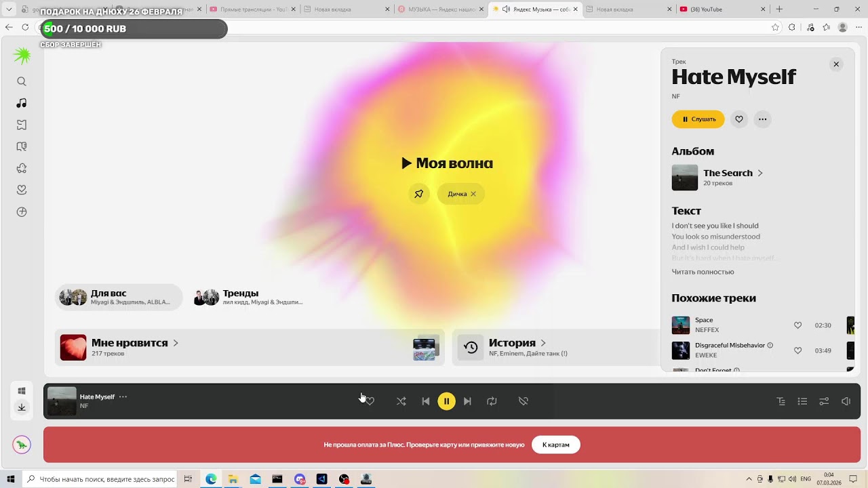This screenshot has height=488, width=868.
Task: Open search from the left sidebar
Action: tap(22, 81)
